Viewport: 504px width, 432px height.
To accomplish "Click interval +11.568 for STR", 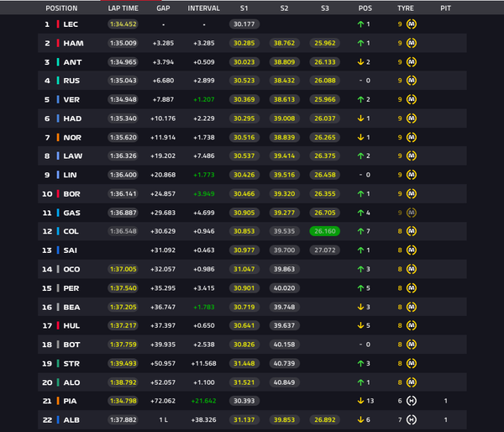I will pyautogui.click(x=204, y=363).
